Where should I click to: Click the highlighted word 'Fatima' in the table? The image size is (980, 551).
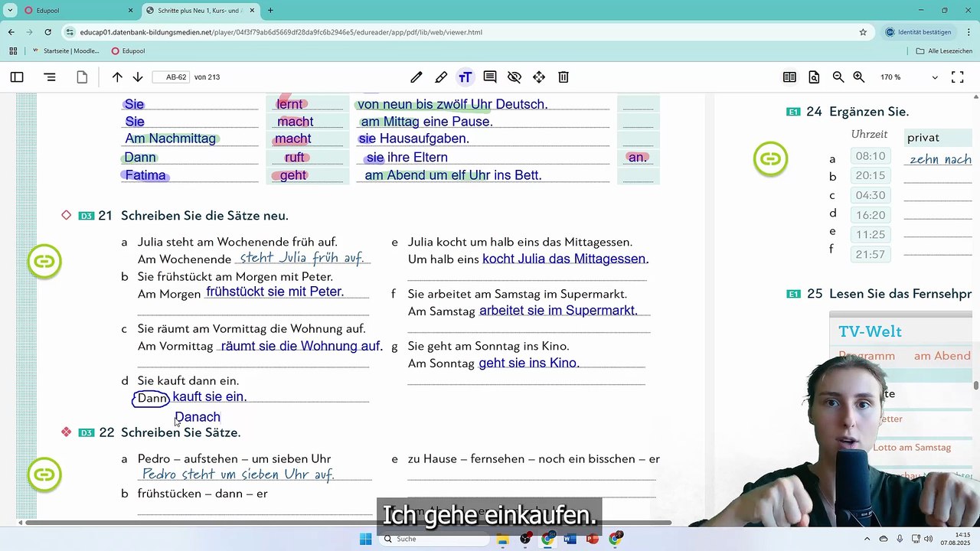tap(145, 175)
